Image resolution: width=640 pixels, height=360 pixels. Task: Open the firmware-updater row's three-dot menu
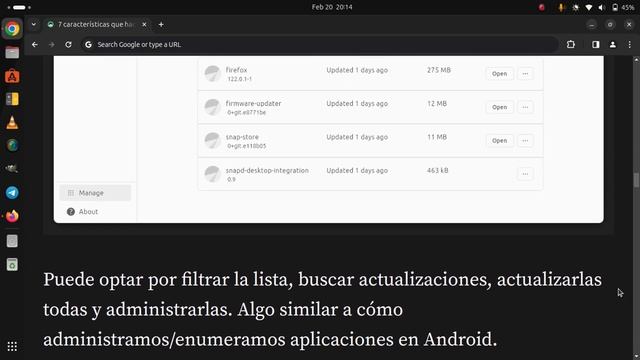coord(525,107)
